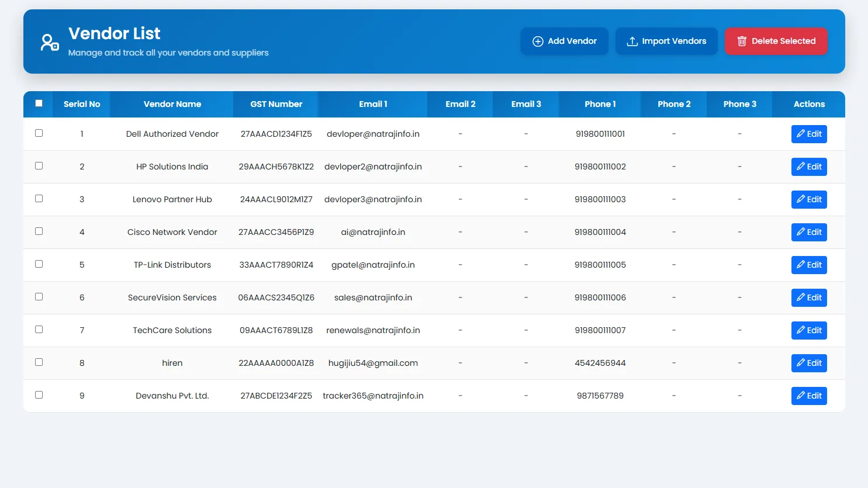Click email tracker365@natrajinfo.in

(373, 396)
